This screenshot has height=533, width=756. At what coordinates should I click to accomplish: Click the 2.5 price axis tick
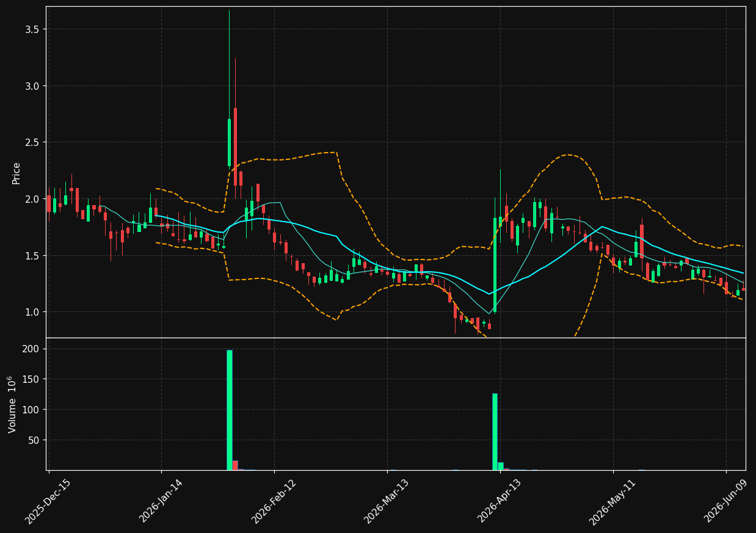click(34, 142)
